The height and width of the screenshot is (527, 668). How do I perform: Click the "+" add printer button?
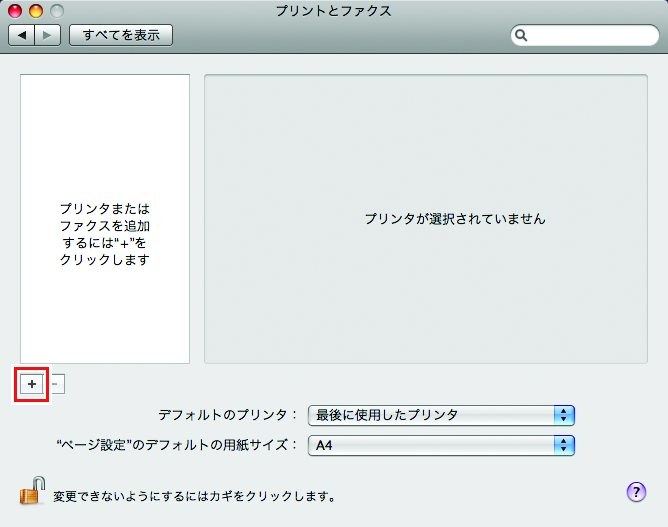32,384
